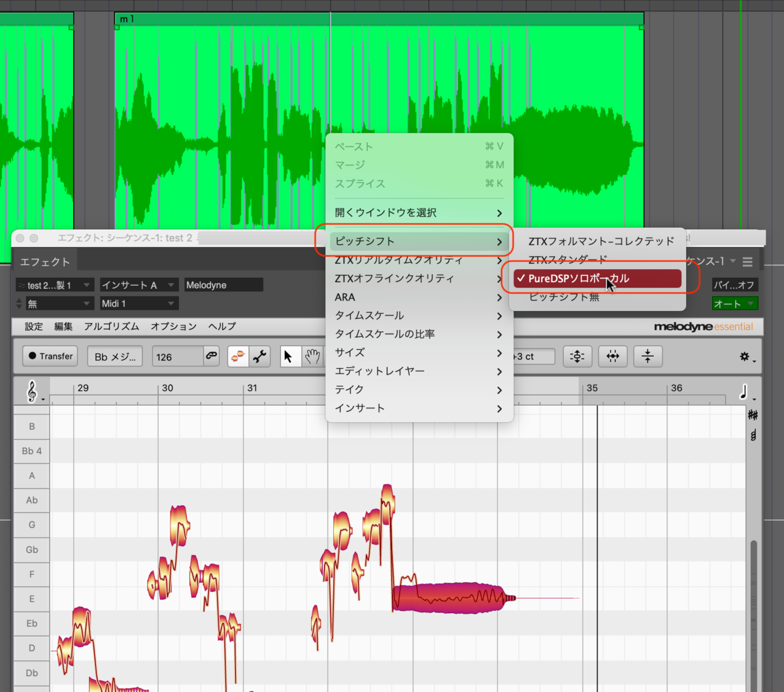Expand タイムスケールの比率 submenu

click(419, 334)
